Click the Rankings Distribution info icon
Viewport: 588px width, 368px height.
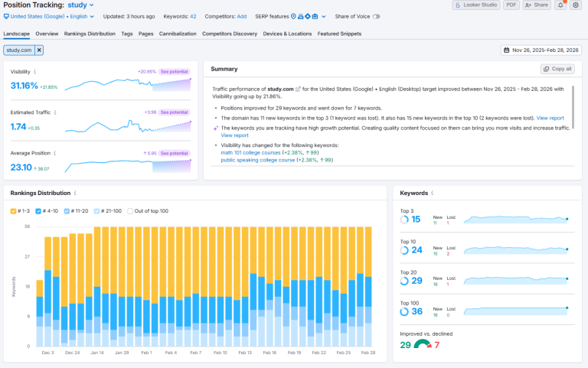click(x=74, y=194)
